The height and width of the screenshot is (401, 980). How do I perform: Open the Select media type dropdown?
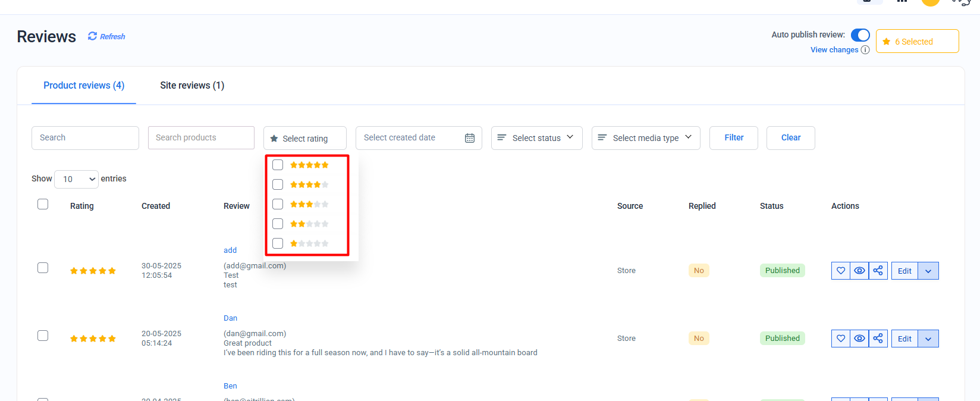click(645, 138)
